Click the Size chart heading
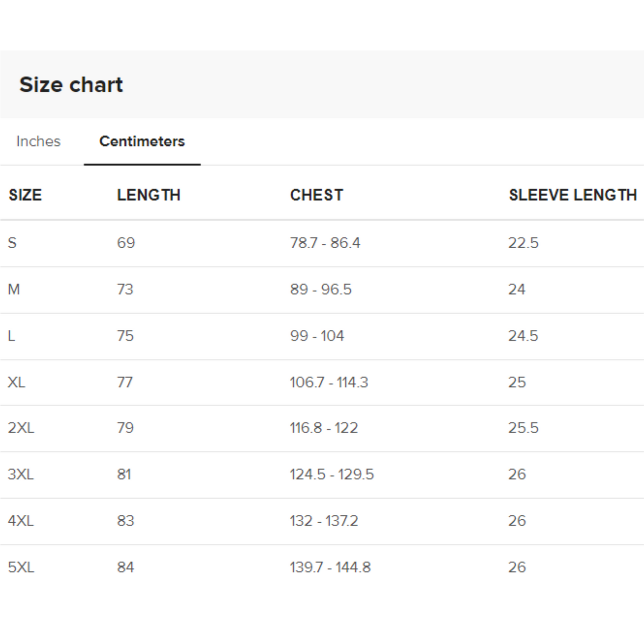The image size is (644, 644). [71, 85]
